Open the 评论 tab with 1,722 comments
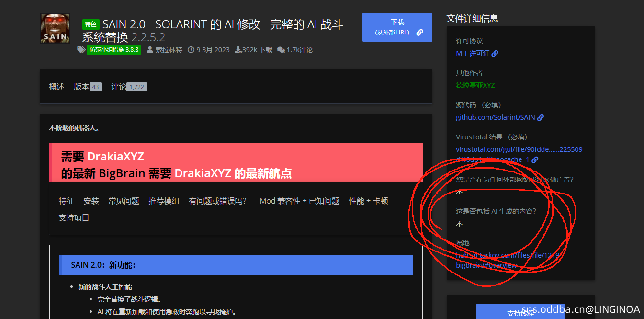Screen dimensions: 644x319 click(119, 87)
